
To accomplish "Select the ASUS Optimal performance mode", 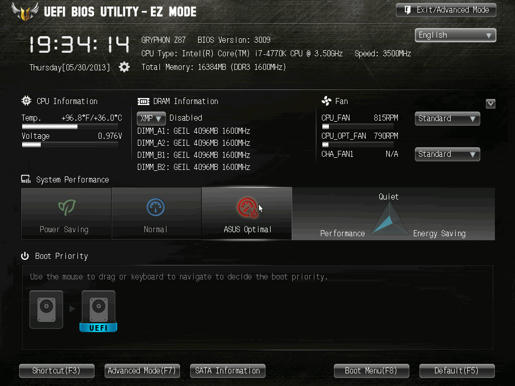I will tap(247, 213).
